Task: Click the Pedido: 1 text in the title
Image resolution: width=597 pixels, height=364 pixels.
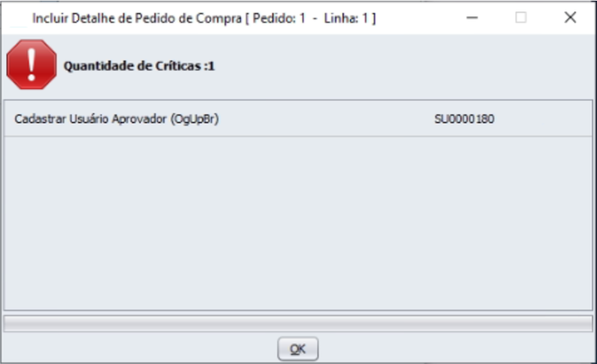Action: [279, 19]
